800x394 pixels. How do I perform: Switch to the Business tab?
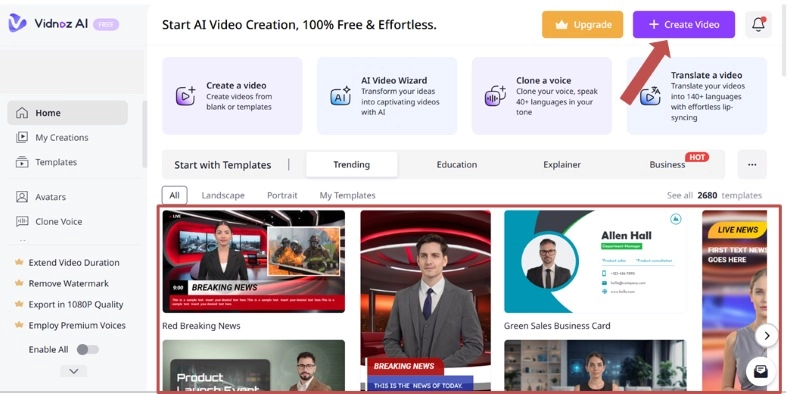667,164
